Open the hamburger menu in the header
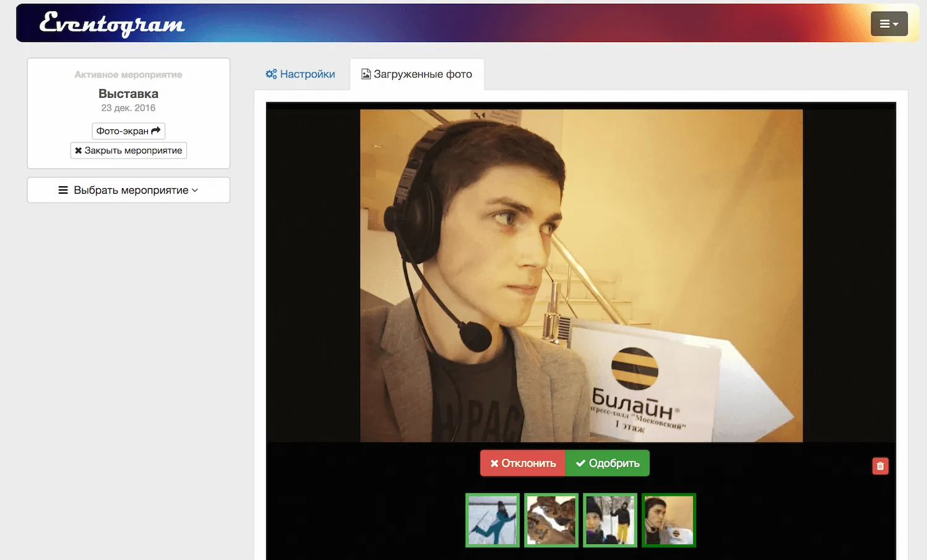Viewport: 927px width, 560px height. (889, 24)
